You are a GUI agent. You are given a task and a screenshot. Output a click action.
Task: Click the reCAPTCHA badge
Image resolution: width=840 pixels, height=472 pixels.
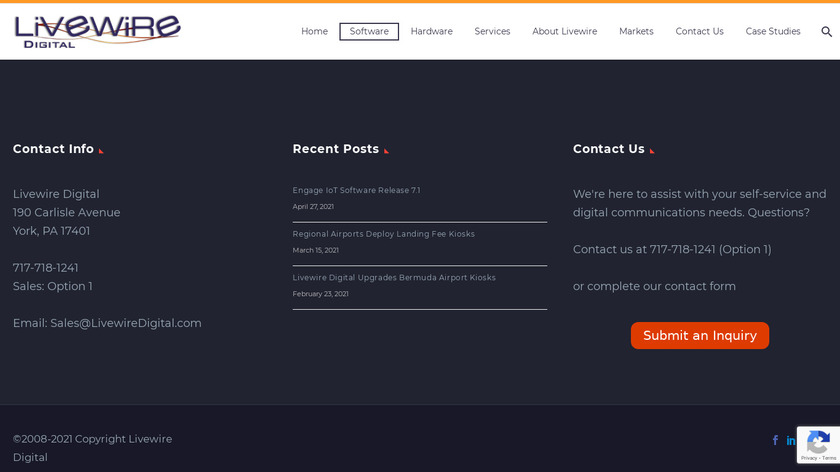[x=818, y=445]
